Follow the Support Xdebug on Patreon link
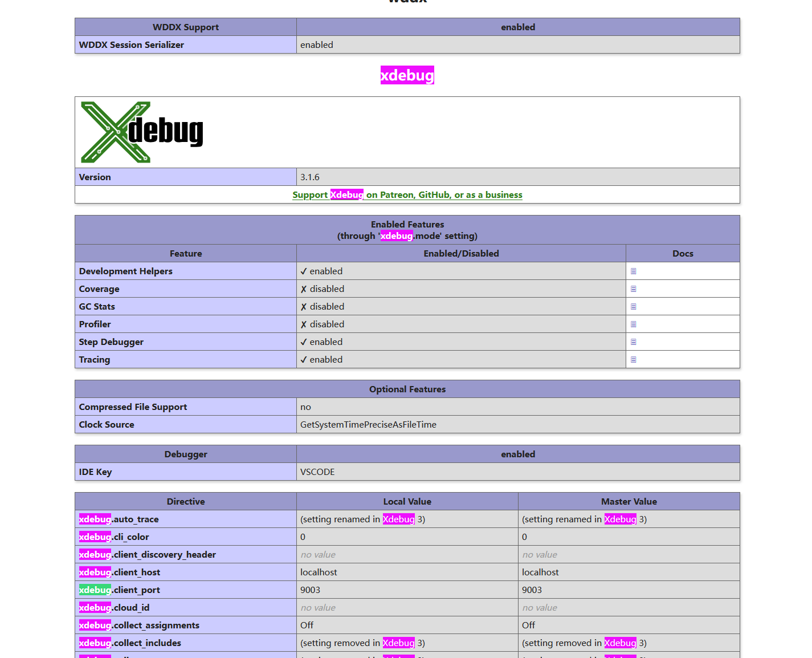Image resolution: width=812 pixels, height=658 pixels. point(407,195)
